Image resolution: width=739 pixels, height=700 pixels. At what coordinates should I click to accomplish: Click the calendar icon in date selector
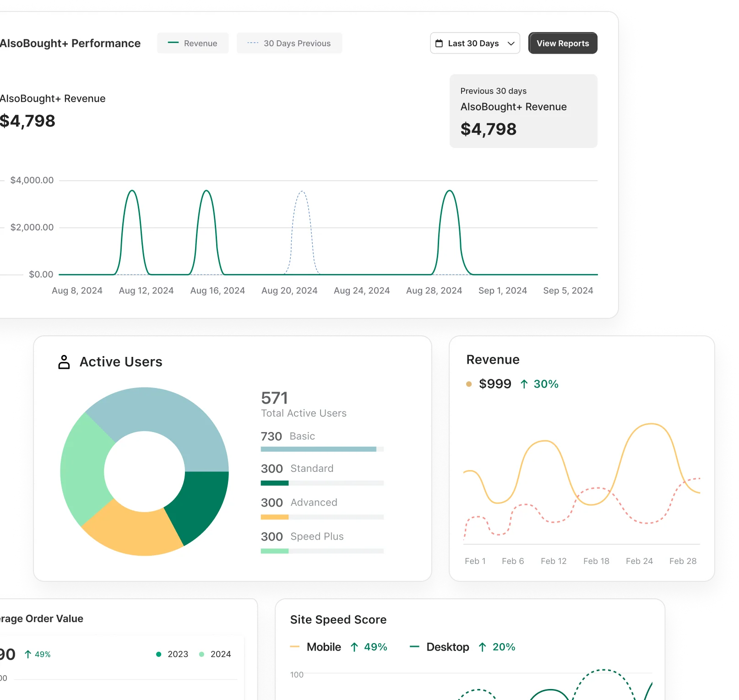(x=439, y=43)
